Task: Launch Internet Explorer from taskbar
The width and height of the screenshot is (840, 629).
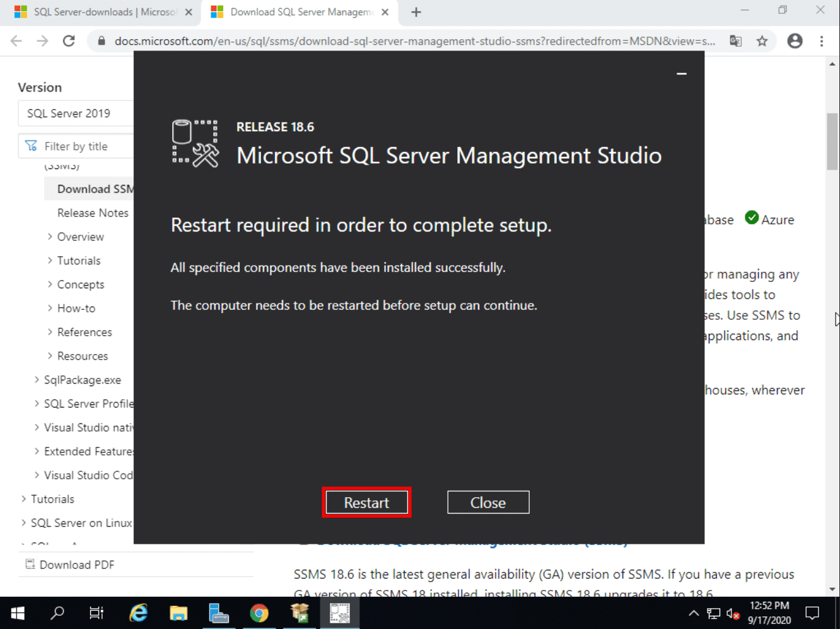Action: click(x=139, y=613)
